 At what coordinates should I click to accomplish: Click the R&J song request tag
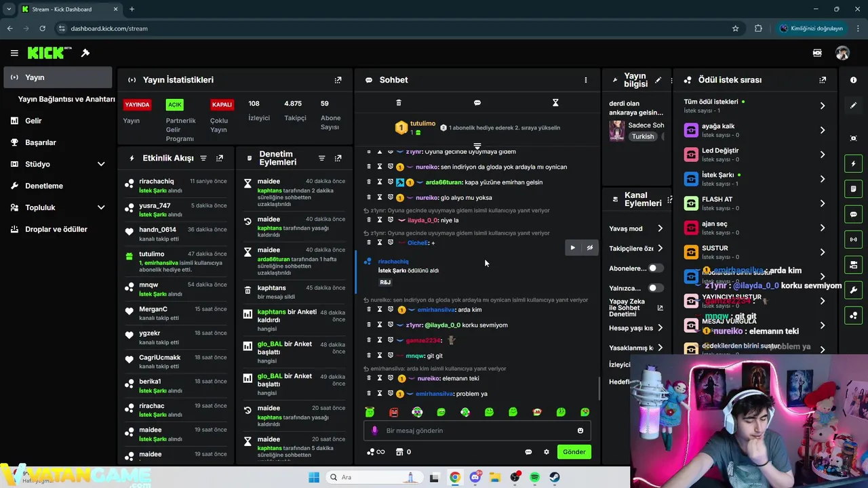point(385,282)
